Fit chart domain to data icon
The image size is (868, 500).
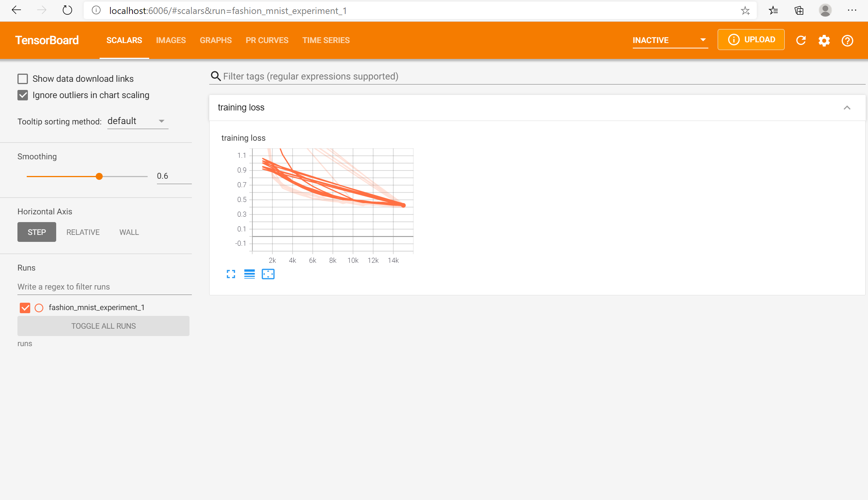tap(268, 274)
